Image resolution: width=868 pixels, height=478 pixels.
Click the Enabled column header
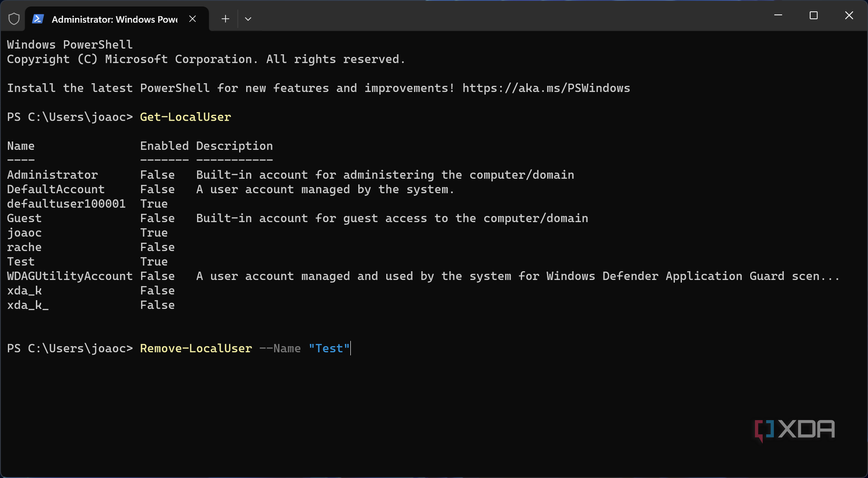coord(164,146)
